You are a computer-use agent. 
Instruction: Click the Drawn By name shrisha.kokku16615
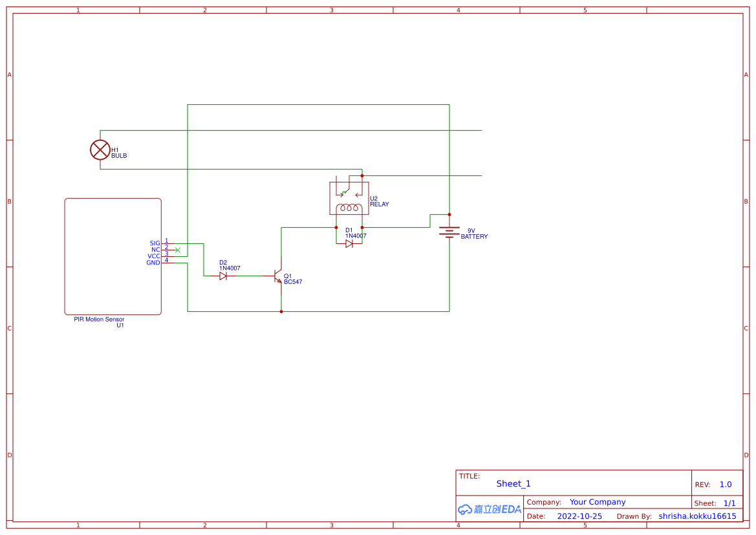tap(696, 516)
